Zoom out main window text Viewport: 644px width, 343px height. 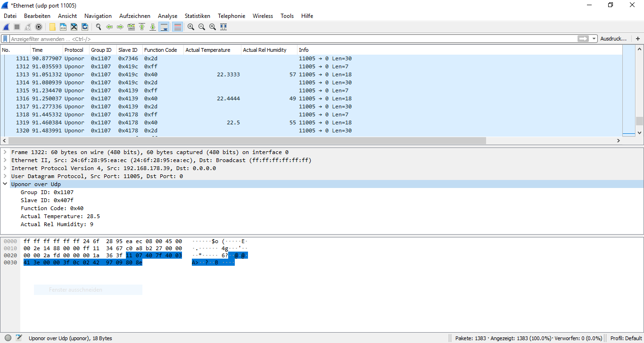pos(202,27)
